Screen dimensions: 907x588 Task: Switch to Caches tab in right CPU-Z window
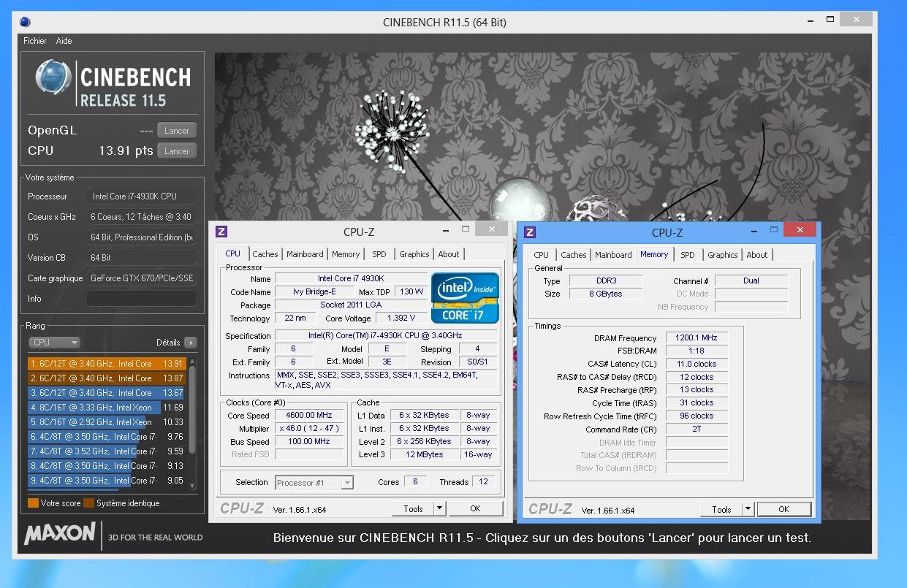coord(574,255)
